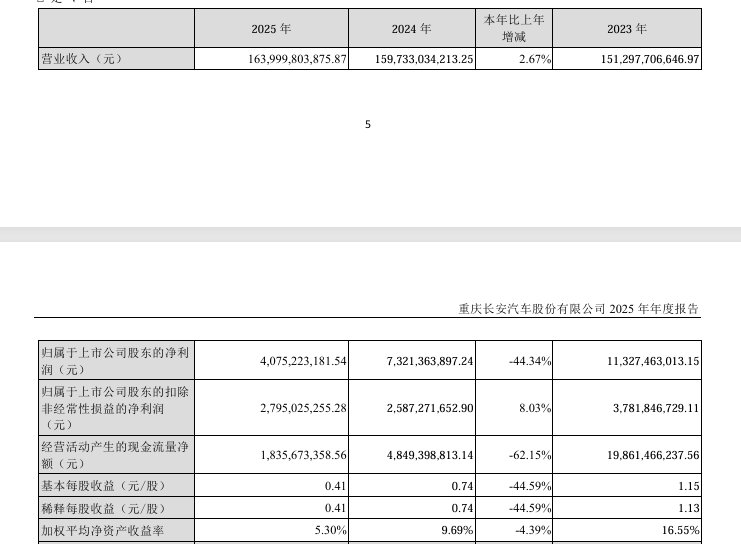Click the 2023年 column header
Viewport: 741px width, 544px height.
[x=626, y=30]
